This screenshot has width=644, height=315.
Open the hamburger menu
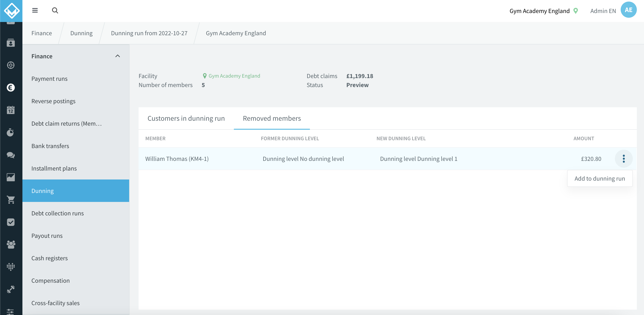point(35,11)
